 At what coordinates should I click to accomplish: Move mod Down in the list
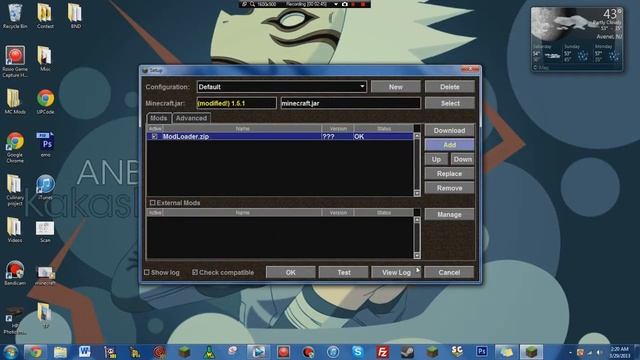coord(462,159)
